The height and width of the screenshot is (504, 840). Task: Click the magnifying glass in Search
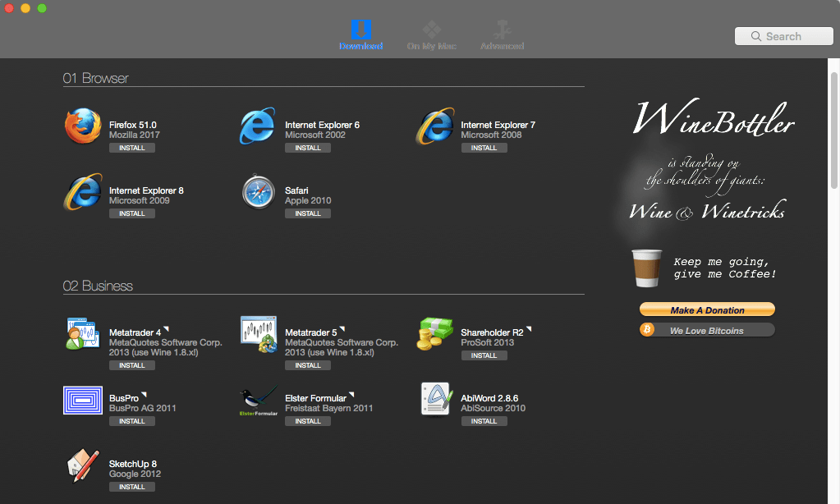tap(756, 36)
